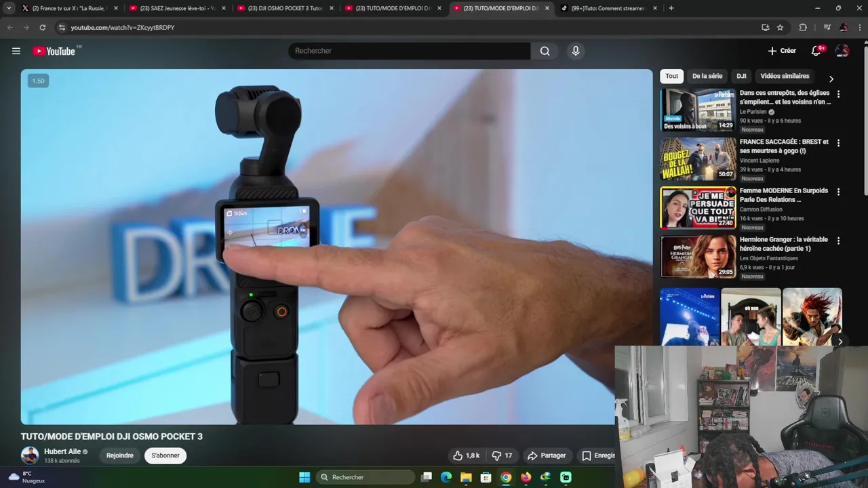Image resolution: width=868 pixels, height=488 pixels.
Task: Install app icon in the address bar
Action: [765, 27]
